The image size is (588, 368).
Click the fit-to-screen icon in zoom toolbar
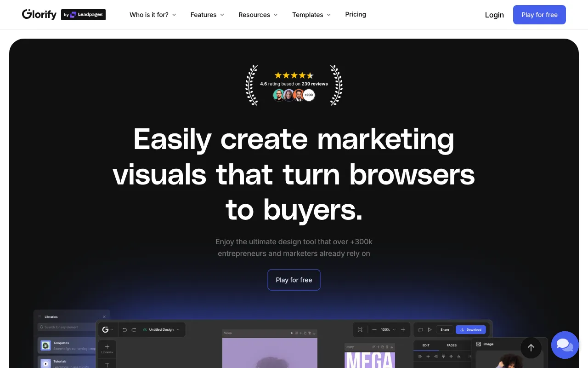[x=360, y=330]
